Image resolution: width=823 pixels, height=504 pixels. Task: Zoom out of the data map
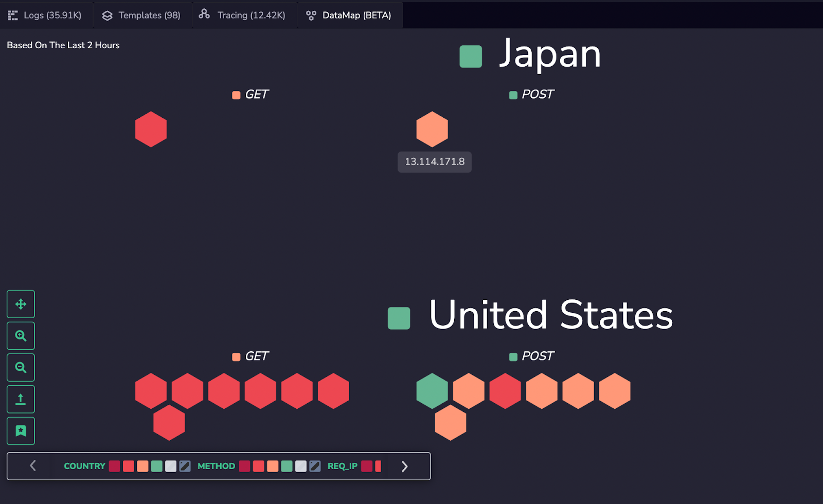coord(21,368)
